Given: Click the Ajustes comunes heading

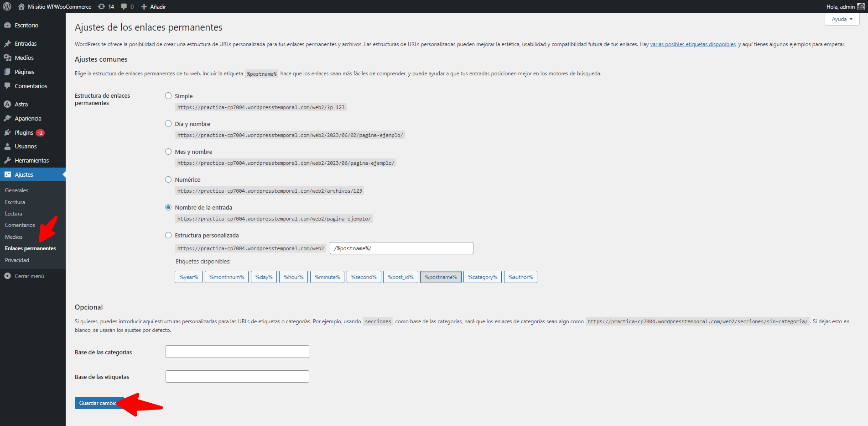Looking at the screenshot, I should pyautogui.click(x=101, y=59).
